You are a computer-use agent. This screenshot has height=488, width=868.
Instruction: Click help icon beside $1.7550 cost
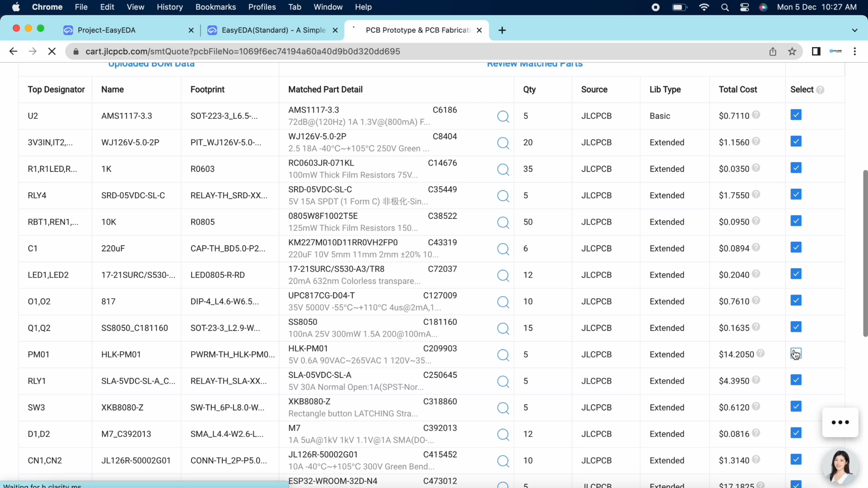coord(756,194)
